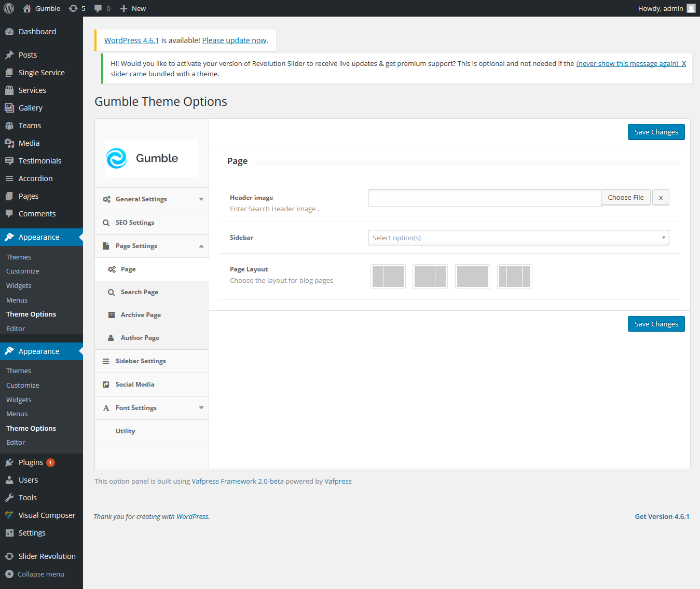The image size is (700, 589).
Task: Expand the Font Settings section
Action: tap(152, 408)
